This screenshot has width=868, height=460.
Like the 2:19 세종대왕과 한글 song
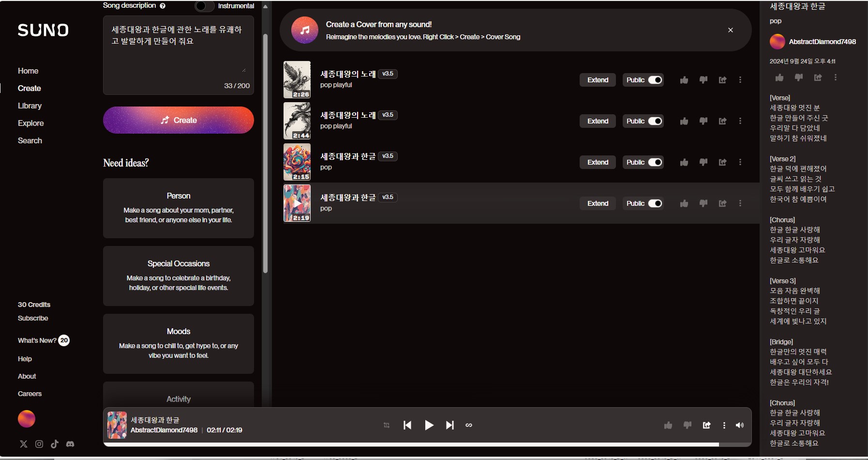[684, 203]
